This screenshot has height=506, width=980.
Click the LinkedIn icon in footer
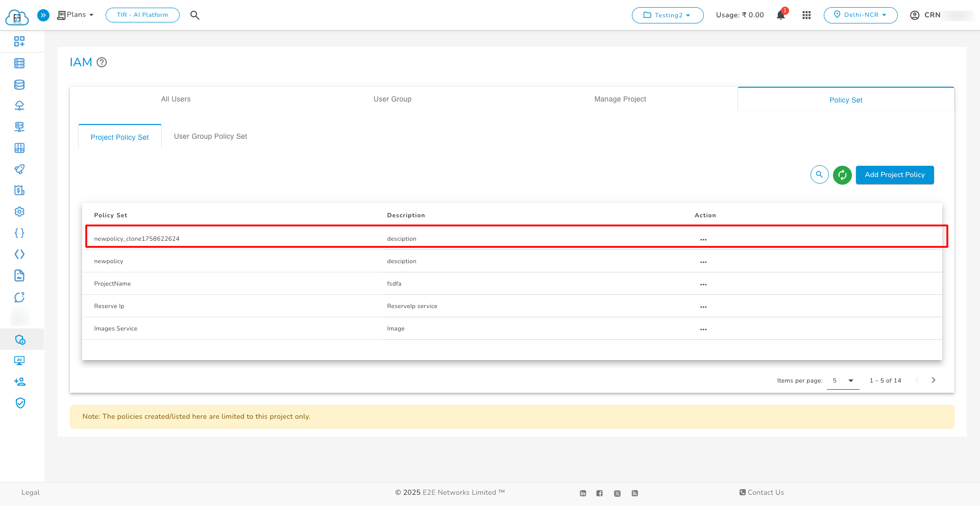[x=583, y=493]
